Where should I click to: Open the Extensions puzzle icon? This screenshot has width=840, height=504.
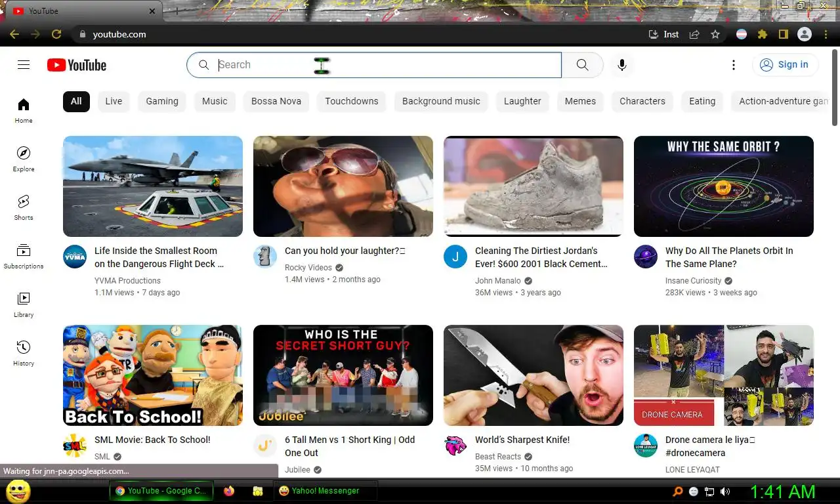[x=762, y=34]
